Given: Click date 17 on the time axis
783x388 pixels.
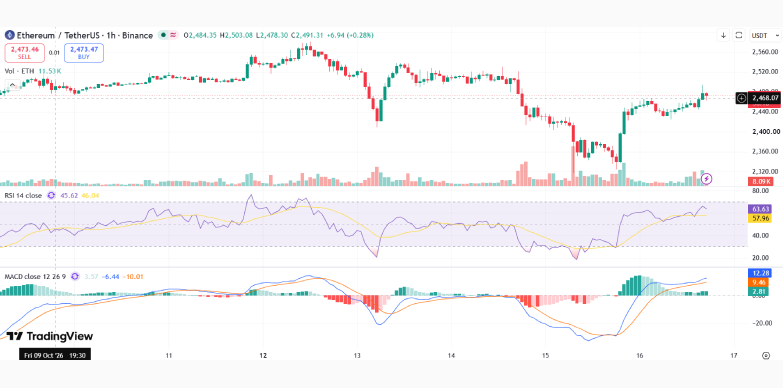Looking at the screenshot, I should point(734,356).
